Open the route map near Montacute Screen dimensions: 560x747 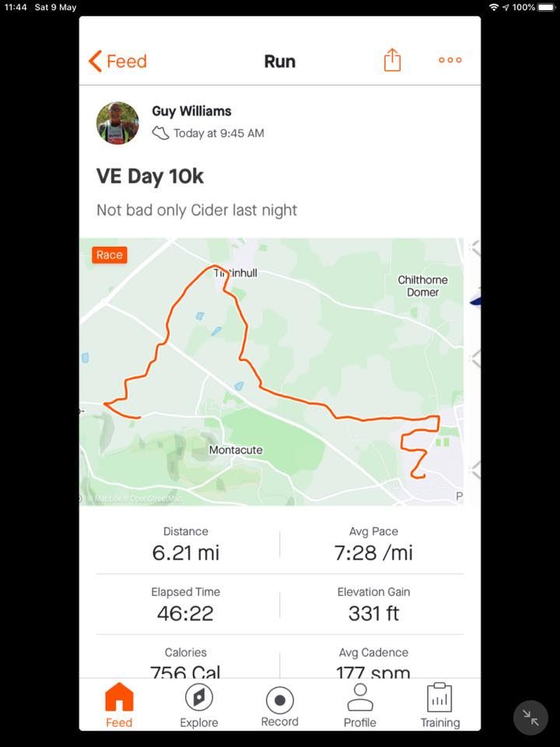click(x=271, y=372)
